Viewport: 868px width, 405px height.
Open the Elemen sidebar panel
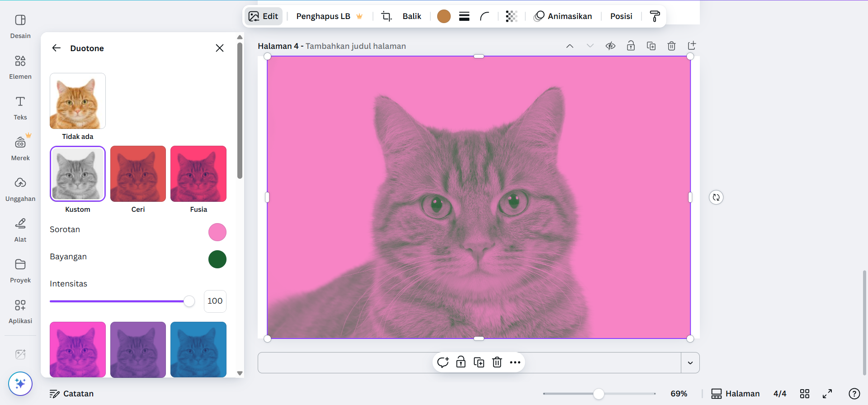click(x=20, y=67)
